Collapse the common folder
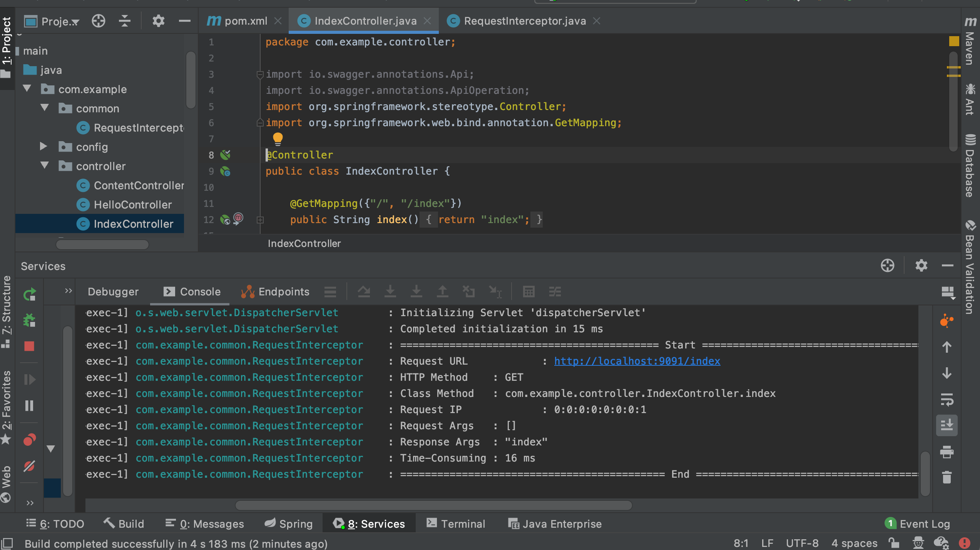This screenshot has height=550, width=980. [x=45, y=108]
